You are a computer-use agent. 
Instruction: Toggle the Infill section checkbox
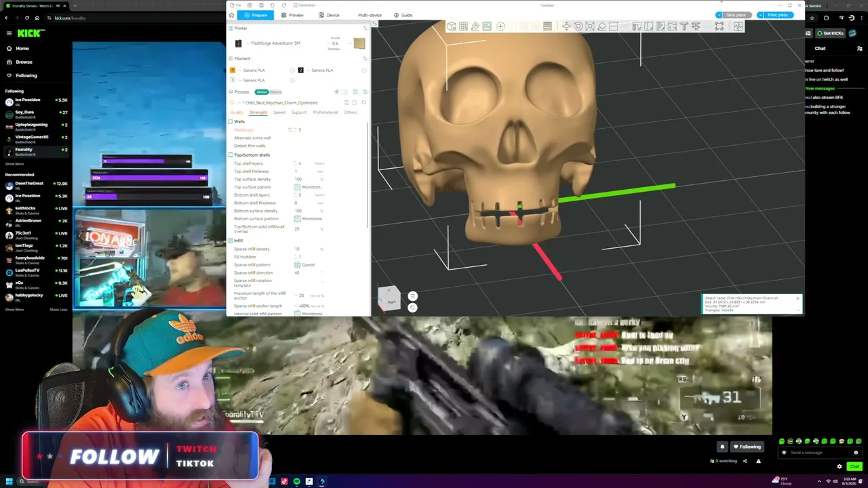[231, 241]
